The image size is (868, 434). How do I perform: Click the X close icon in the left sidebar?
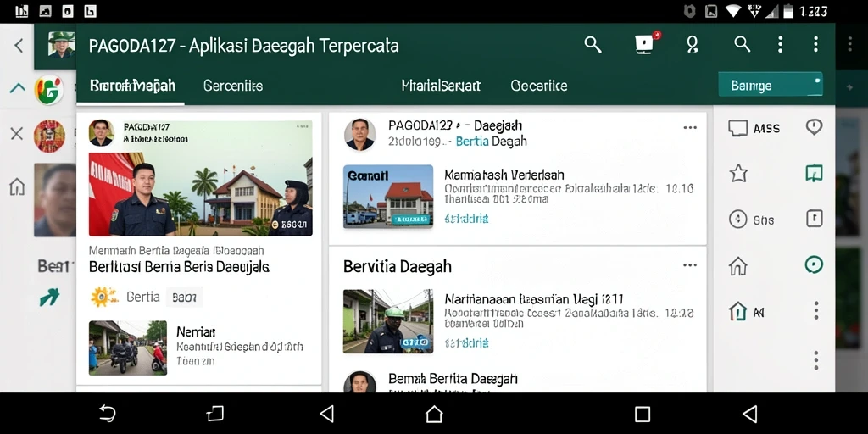pos(17,133)
